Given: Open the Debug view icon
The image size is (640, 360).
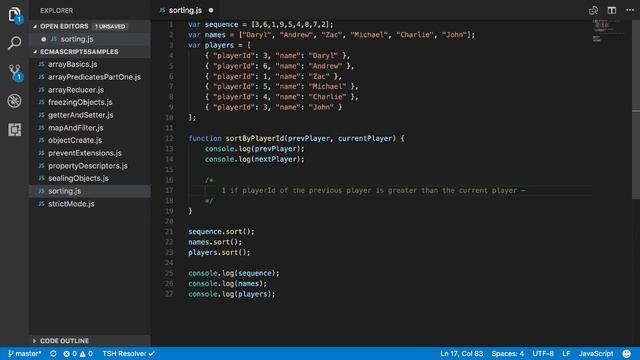Looking at the screenshot, I should tap(15, 101).
